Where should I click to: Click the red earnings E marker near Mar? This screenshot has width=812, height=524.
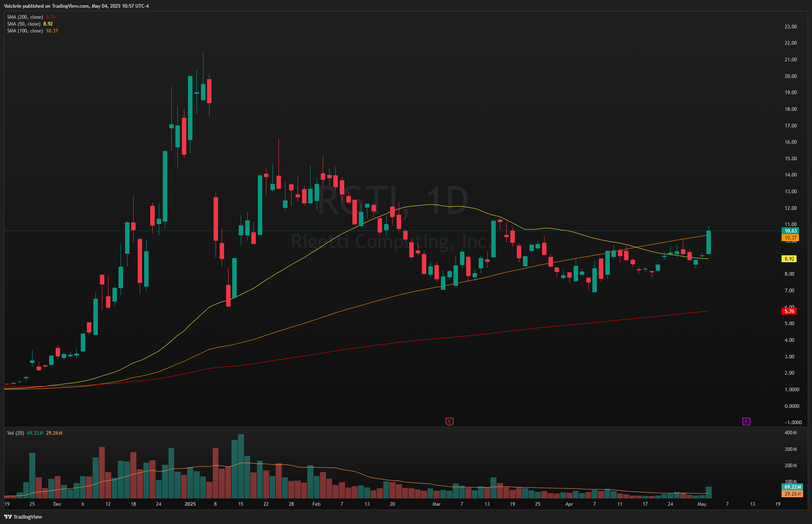pyautogui.click(x=449, y=422)
